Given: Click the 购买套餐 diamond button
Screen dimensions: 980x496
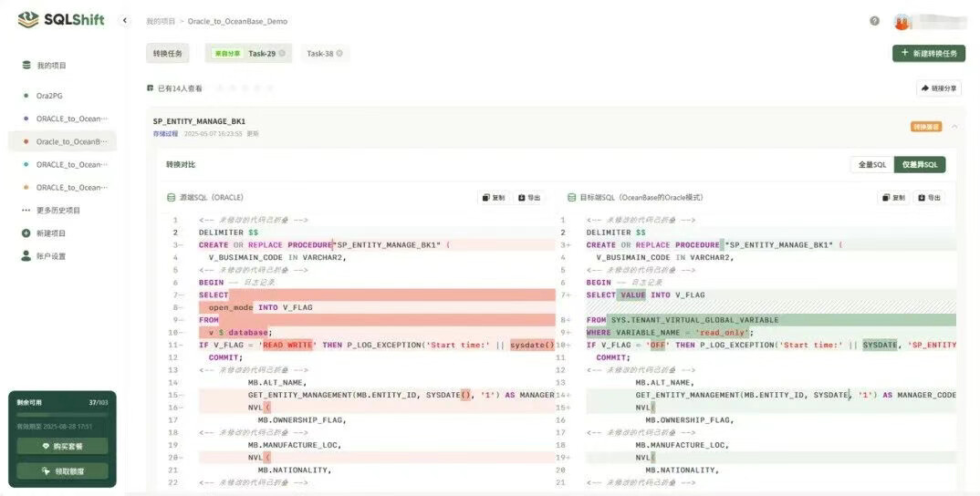Looking at the screenshot, I should click(x=62, y=446).
